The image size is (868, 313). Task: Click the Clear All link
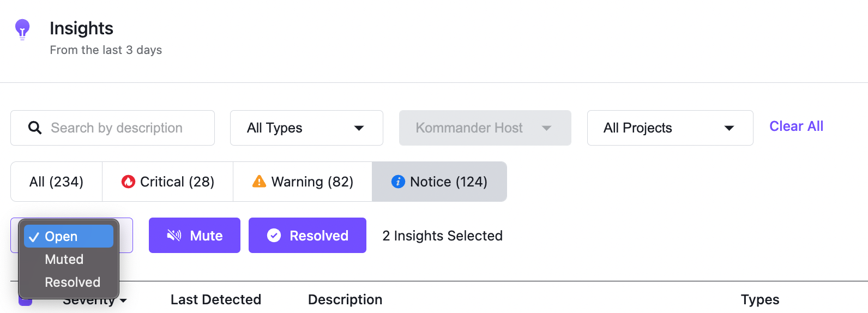796,127
